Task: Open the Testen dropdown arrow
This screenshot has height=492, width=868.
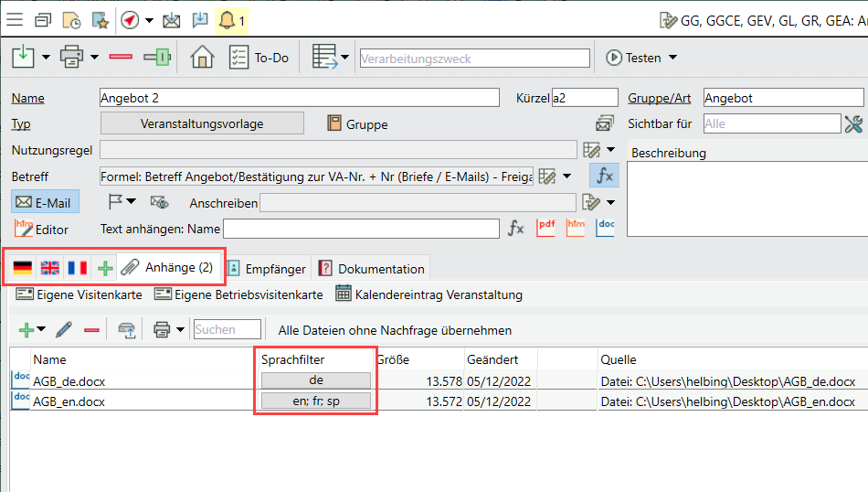Action: coord(673,58)
